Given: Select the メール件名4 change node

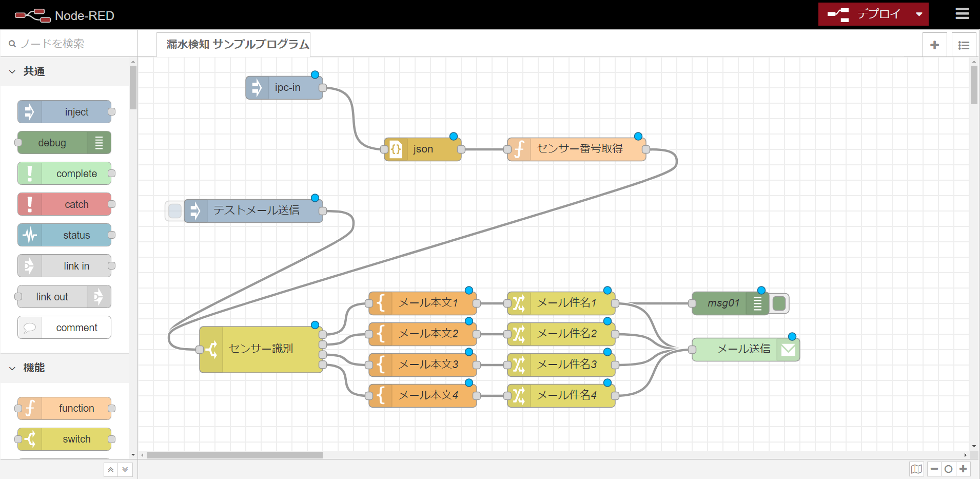Looking at the screenshot, I should 561,396.
